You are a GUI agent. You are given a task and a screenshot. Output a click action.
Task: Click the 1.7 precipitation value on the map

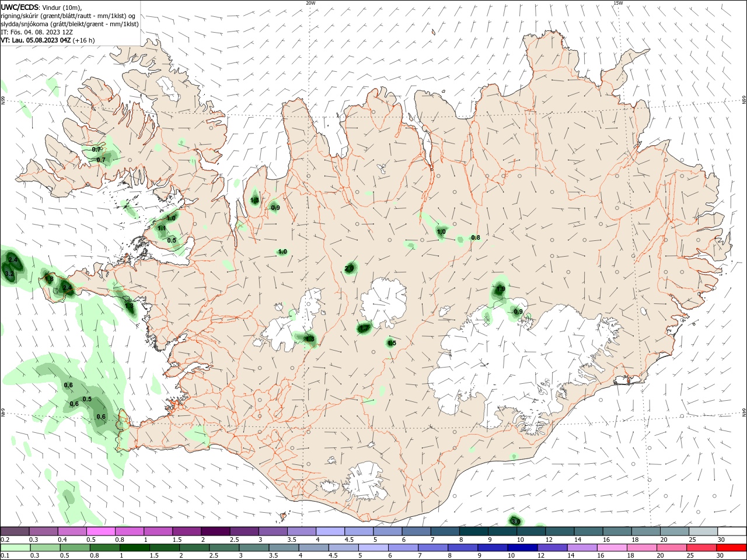click(x=364, y=328)
